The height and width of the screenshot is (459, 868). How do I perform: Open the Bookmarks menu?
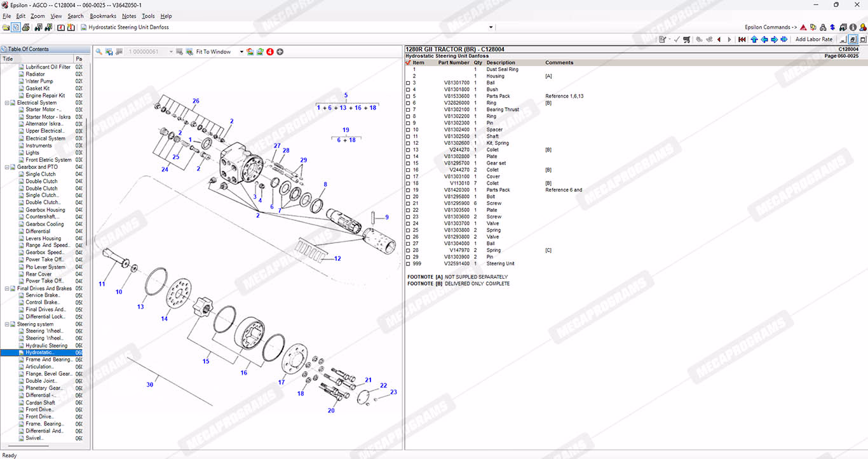point(103,16)
